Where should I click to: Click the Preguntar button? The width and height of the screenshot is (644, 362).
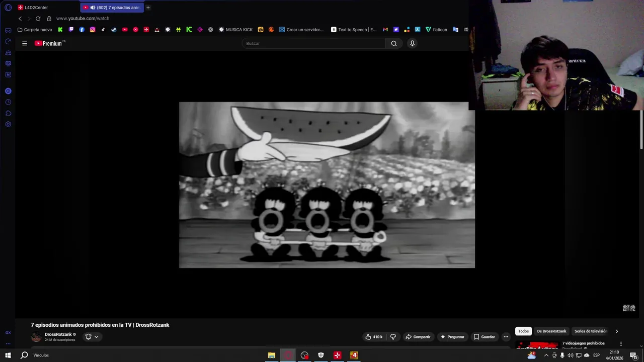[452, 337]
